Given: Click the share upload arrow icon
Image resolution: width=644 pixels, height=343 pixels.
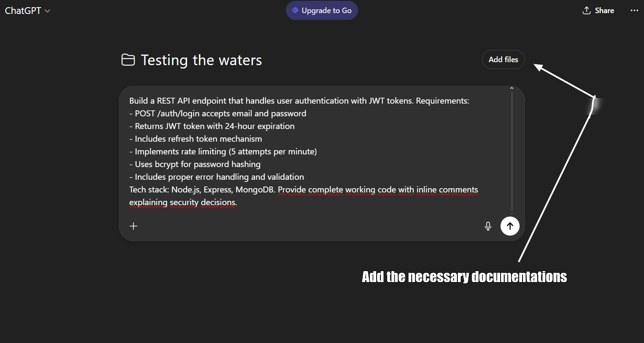Looking at the screenshot, I should click(x=586, y=11).
